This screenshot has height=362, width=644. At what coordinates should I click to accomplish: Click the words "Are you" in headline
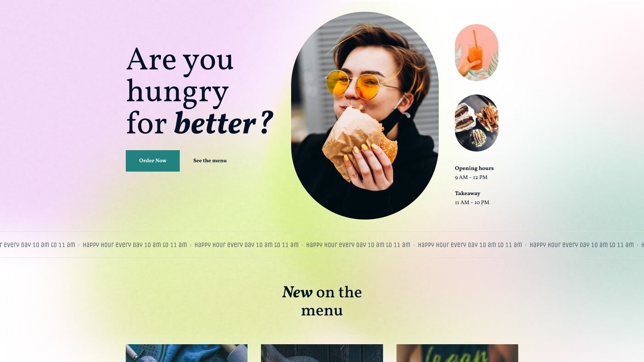(x=180, y=60)
